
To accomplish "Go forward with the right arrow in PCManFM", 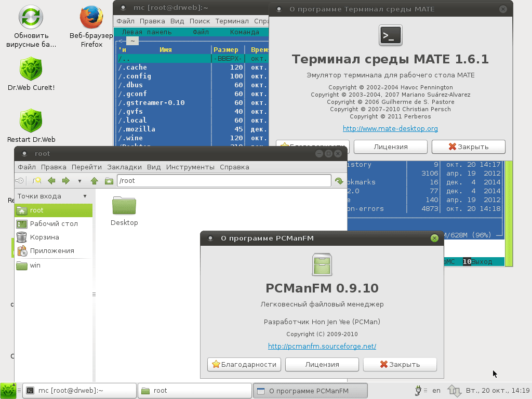I will pos(66,181).
